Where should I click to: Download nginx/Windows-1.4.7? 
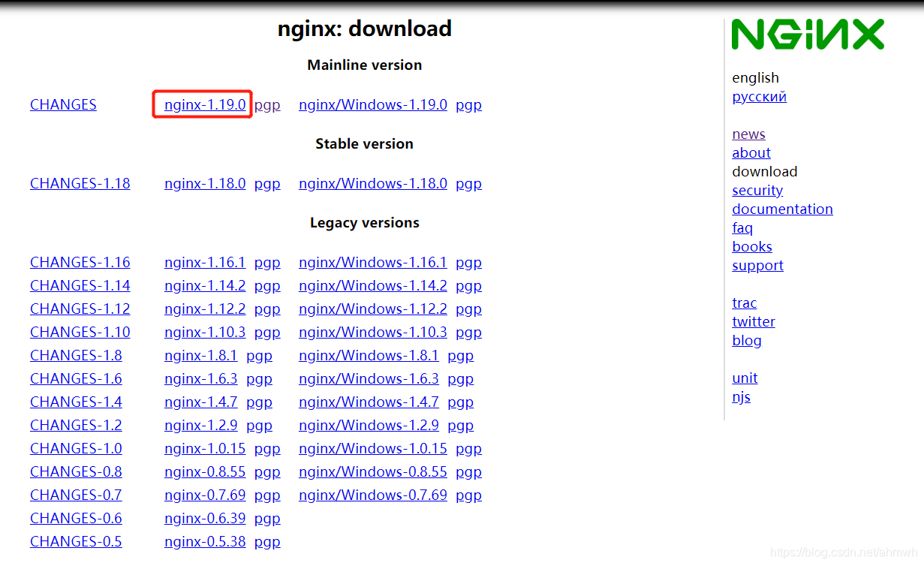coord(369,402)
